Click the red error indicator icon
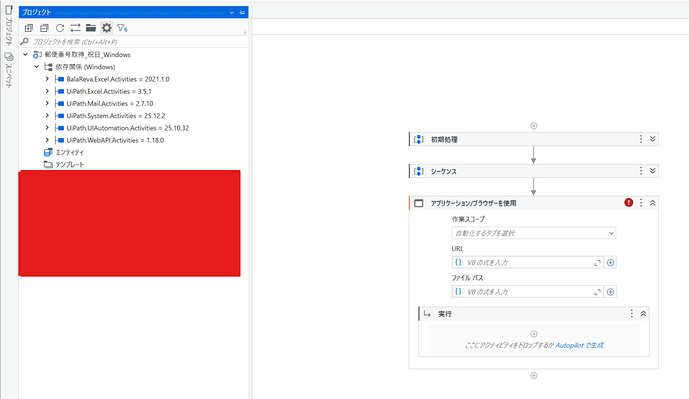 pyautogui.click(x=629, y=203)
